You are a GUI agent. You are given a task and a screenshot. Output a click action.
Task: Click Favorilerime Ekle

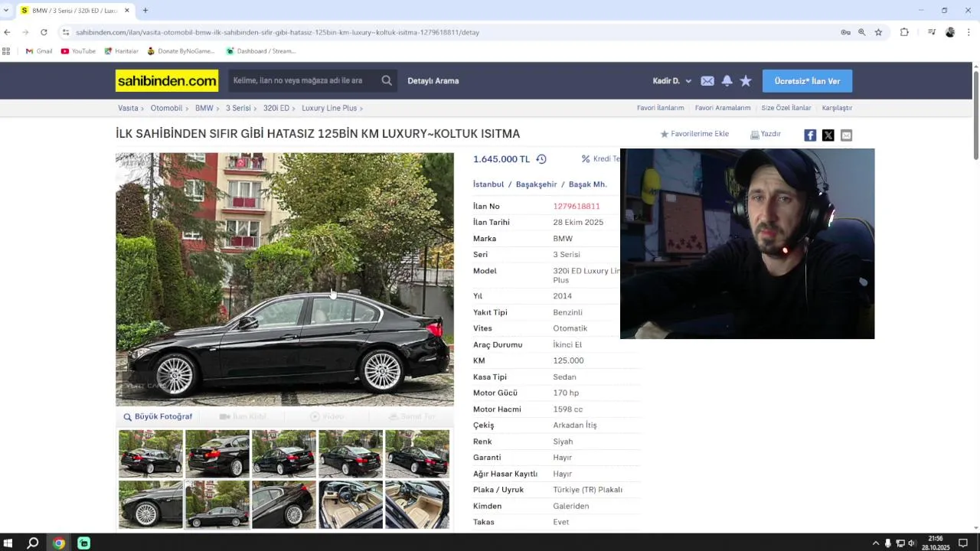point(694,134)
